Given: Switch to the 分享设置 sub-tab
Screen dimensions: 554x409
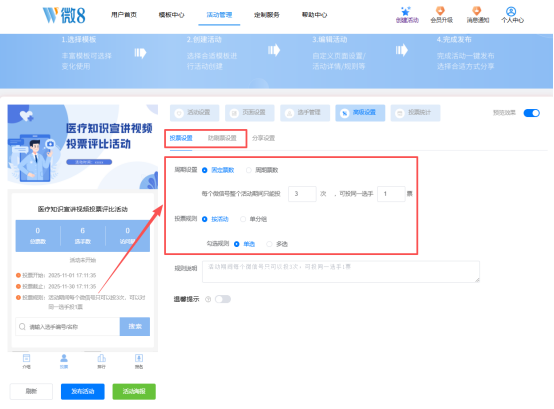Looking at the screenshot, I should click(263, 138).
